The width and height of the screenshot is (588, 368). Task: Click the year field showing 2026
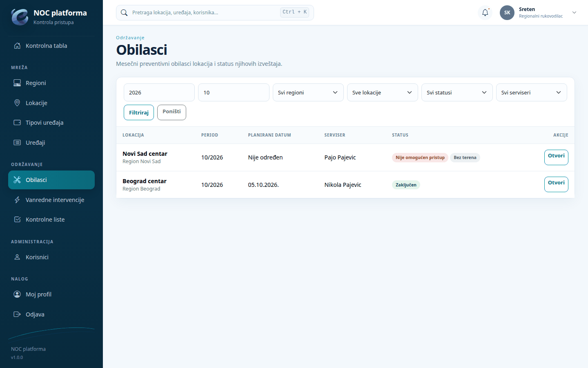pos(159,92)
